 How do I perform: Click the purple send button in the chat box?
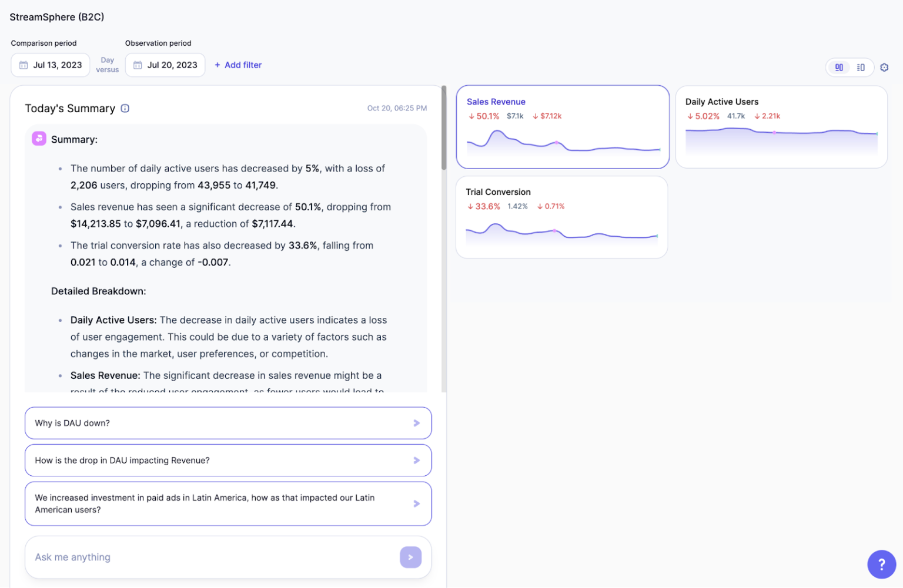[411, 557]
